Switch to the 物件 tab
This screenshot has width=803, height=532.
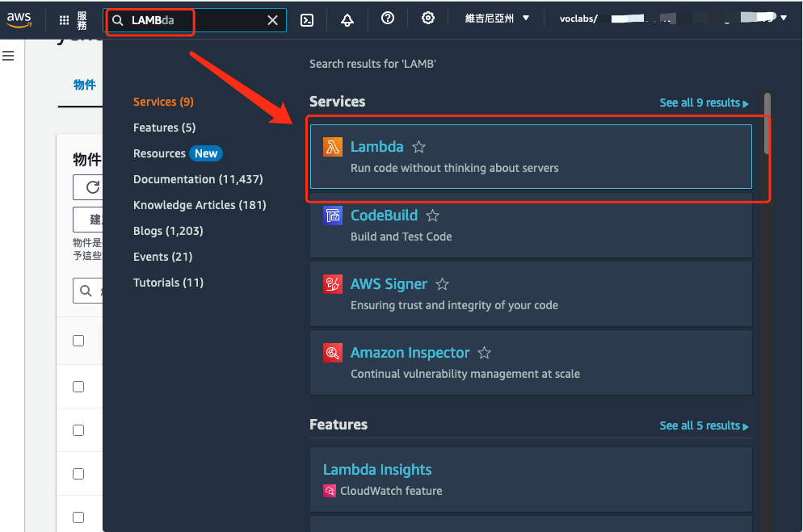pos(85,85)
